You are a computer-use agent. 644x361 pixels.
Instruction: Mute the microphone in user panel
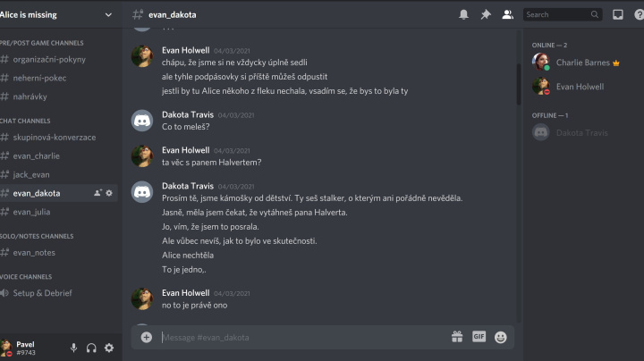73,348
